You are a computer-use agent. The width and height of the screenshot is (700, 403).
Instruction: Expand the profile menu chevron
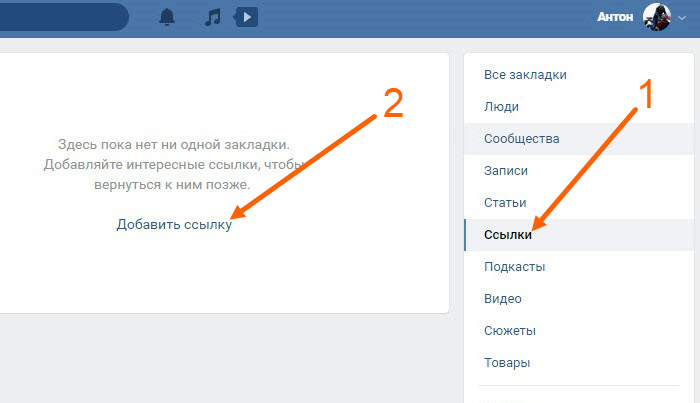683,18
